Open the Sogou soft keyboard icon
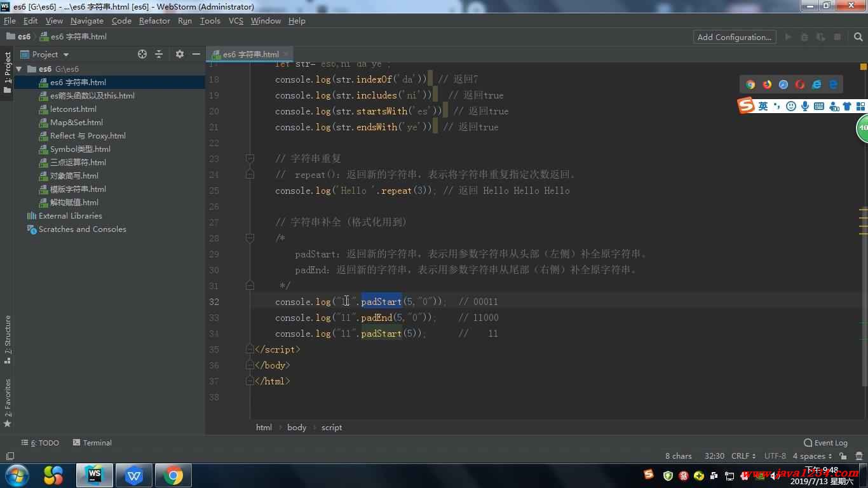 pos(819,106)
